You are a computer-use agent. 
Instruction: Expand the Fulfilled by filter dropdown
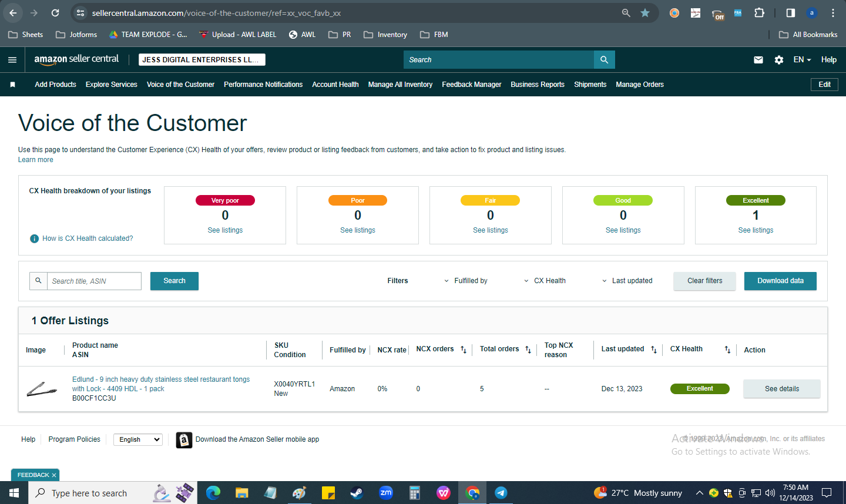[x=466, y=281]
